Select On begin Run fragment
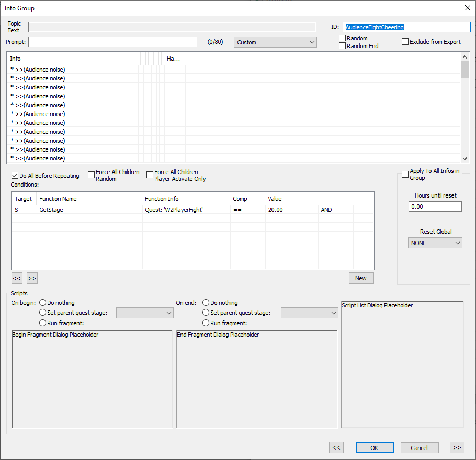Image resolution: width=476 pixels, height=460 pixels. (x=42, y=323)
